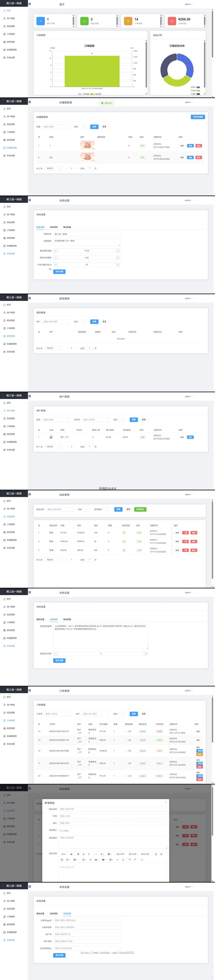This screenshot has width=215, height=980.
Task: Click the undo arrow in 新增商品 editor
Action: point(130,860)
